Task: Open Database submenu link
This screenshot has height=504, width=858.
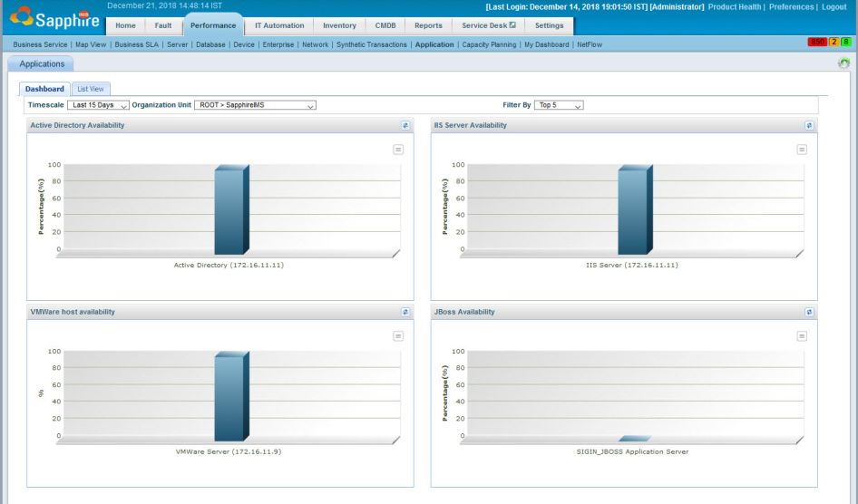Action: [210, 44]
